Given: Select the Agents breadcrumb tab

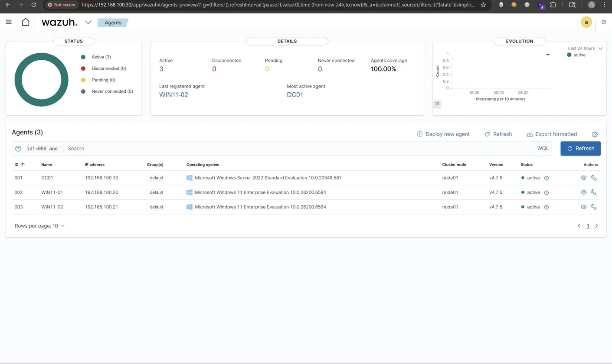Looking at the screenshot, I should click(113, 23).
